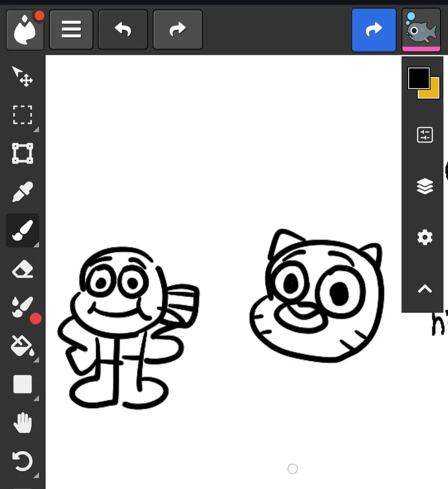
Task: Open the Magma flame logo home button
Action: (25, 30)
